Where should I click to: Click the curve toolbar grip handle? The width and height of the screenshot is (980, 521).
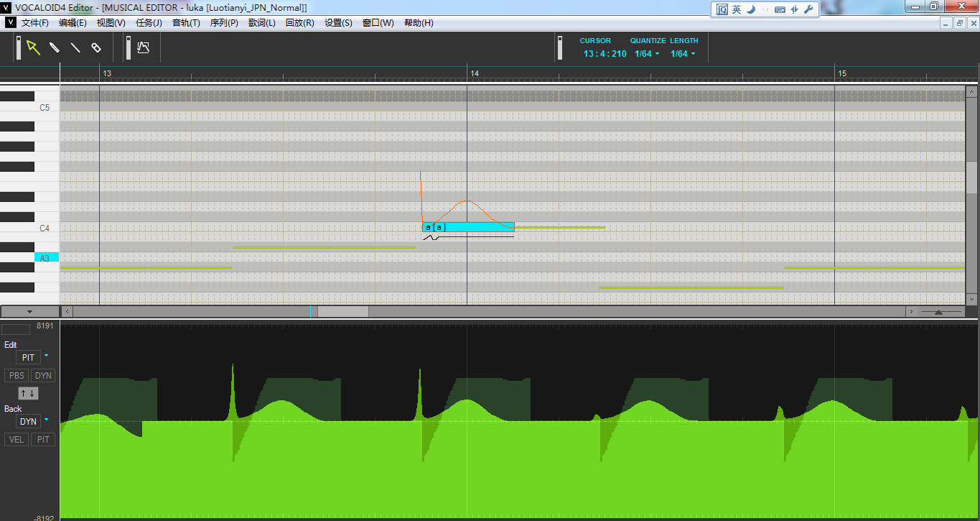[128, 48]
